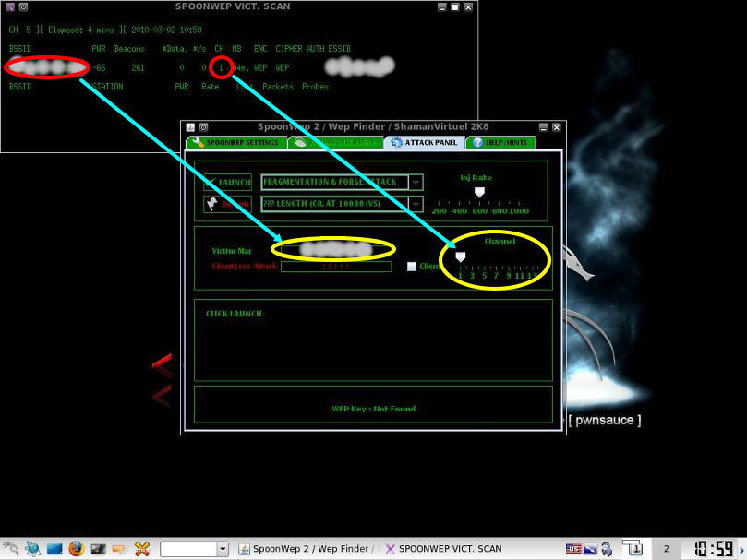
Task: Minimize the SpoonWep 2 window
Action: (544, 127)
